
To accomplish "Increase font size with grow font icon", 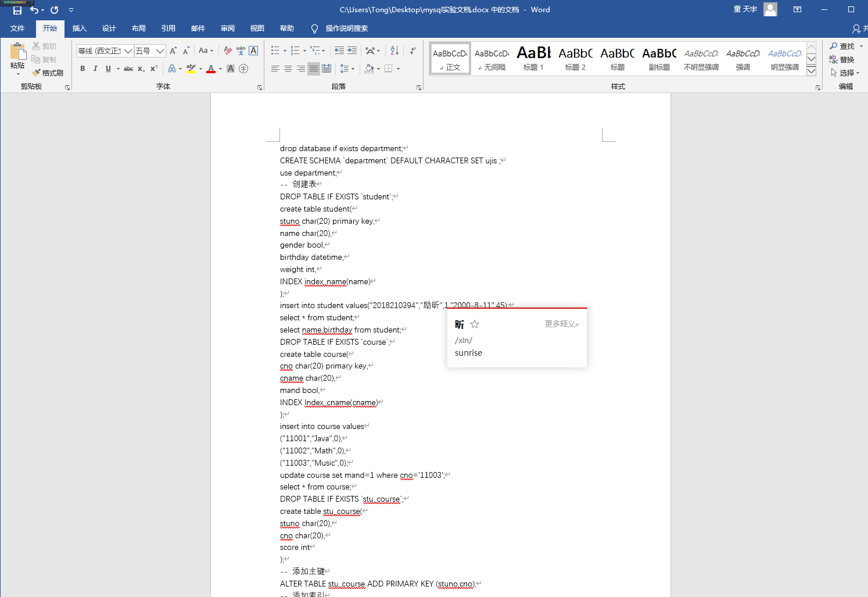I will [173, 51].
